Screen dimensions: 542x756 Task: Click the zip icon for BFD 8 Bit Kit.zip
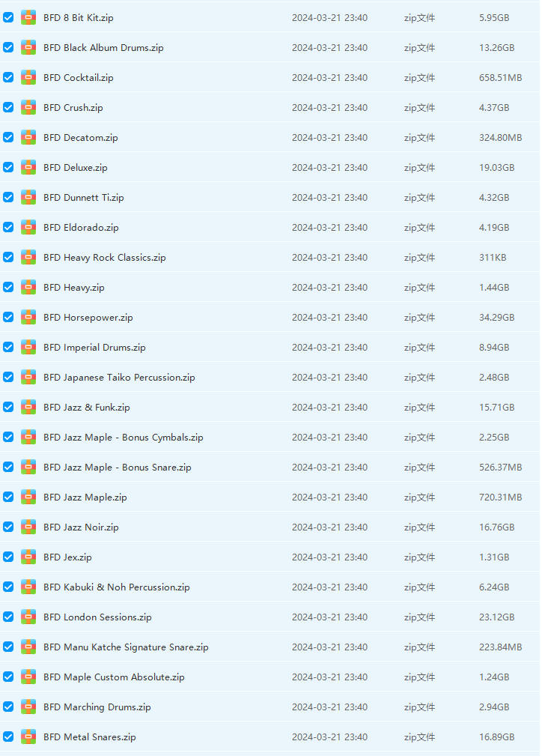point(28,17)
